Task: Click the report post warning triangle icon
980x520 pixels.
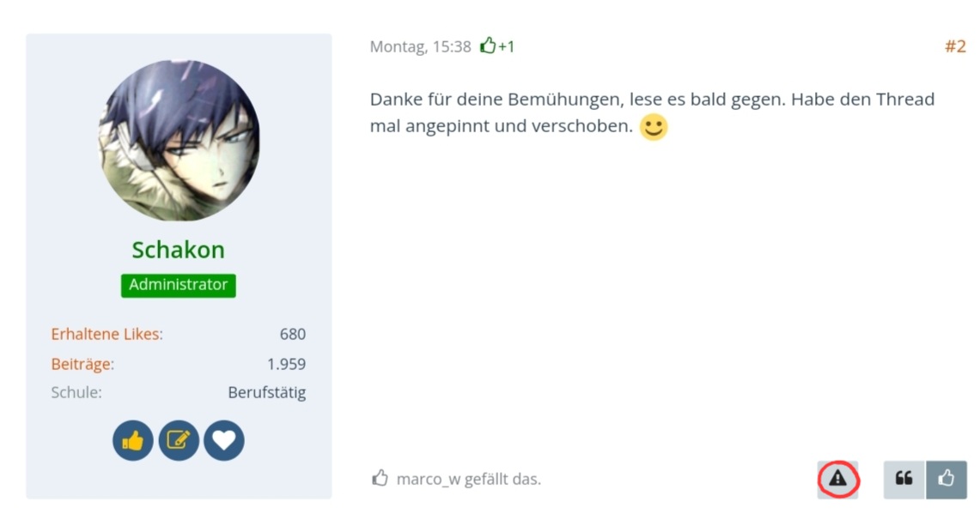Action: [x=837, y=479]
